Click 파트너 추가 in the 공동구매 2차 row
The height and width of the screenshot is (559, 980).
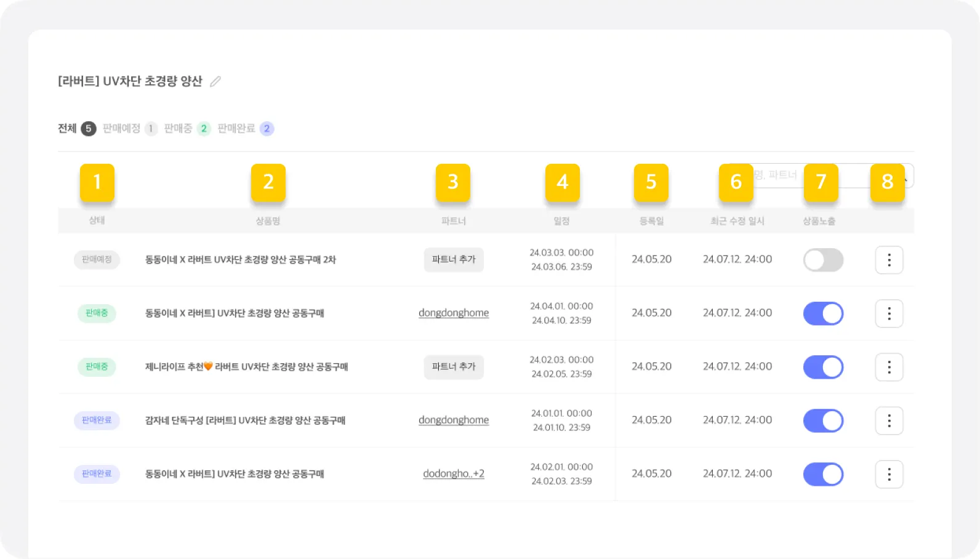coord(454,260)
